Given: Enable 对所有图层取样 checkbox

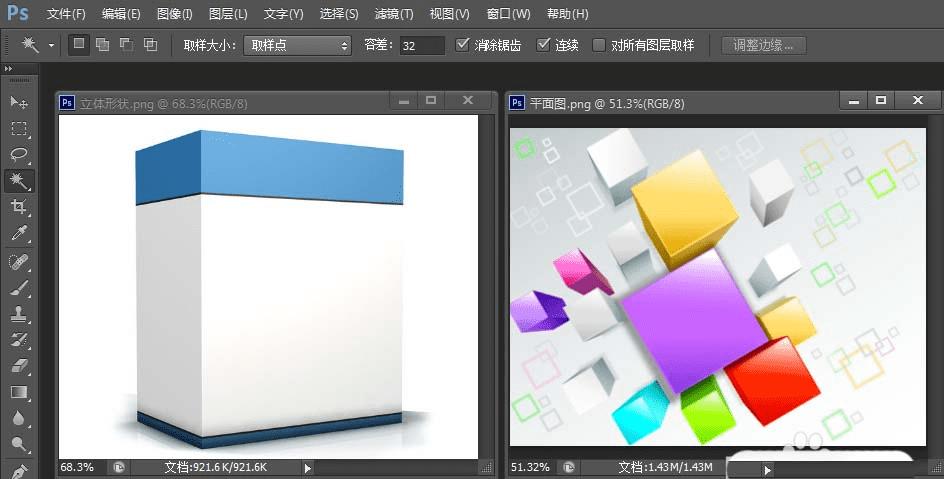Looking at the screenshot, I should pos(599,45).
